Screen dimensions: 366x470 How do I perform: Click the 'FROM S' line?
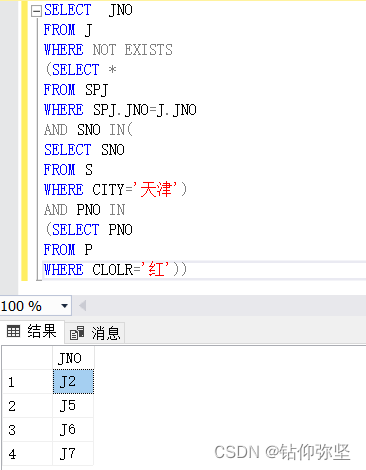[68, 170]
